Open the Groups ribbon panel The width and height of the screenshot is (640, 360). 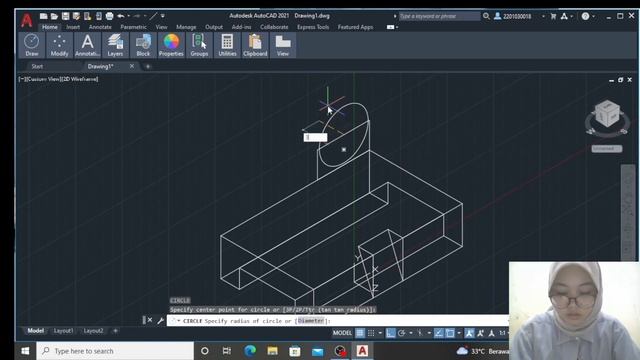(199, 45)
